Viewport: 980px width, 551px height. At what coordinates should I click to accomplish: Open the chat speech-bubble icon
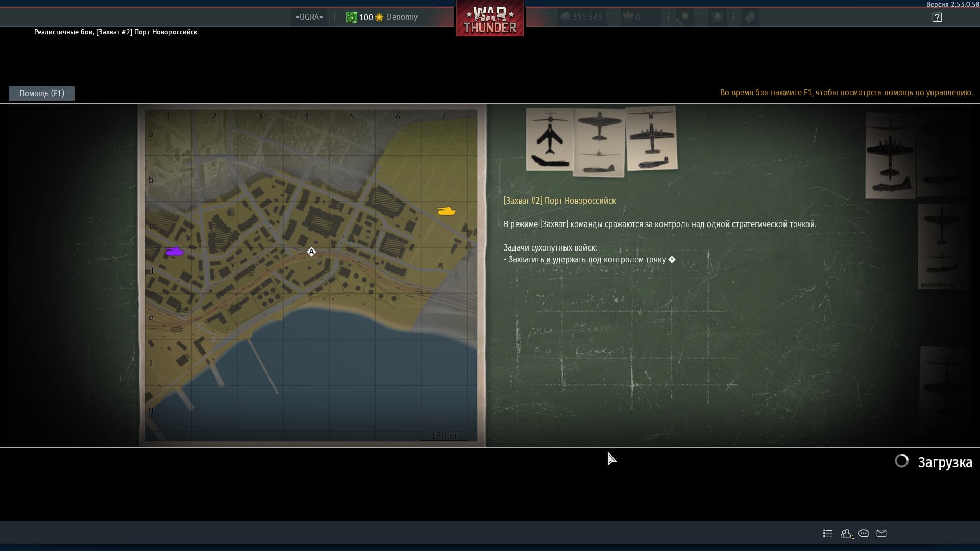(x=864, y=533)
